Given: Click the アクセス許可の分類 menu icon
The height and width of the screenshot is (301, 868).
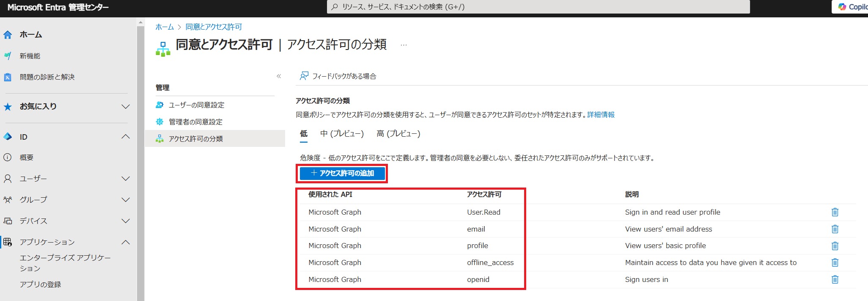Looking at the screenshot, I should 159,139.
